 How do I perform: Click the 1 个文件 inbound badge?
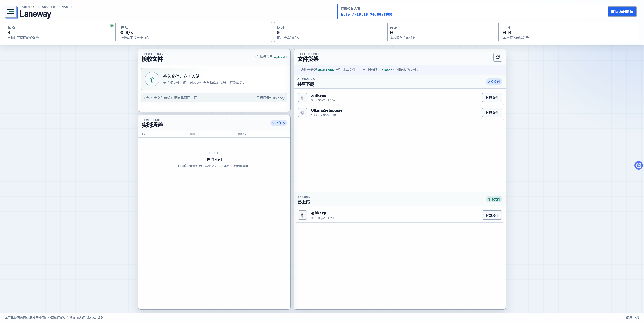pyautogui.click(x=494, y=199)
